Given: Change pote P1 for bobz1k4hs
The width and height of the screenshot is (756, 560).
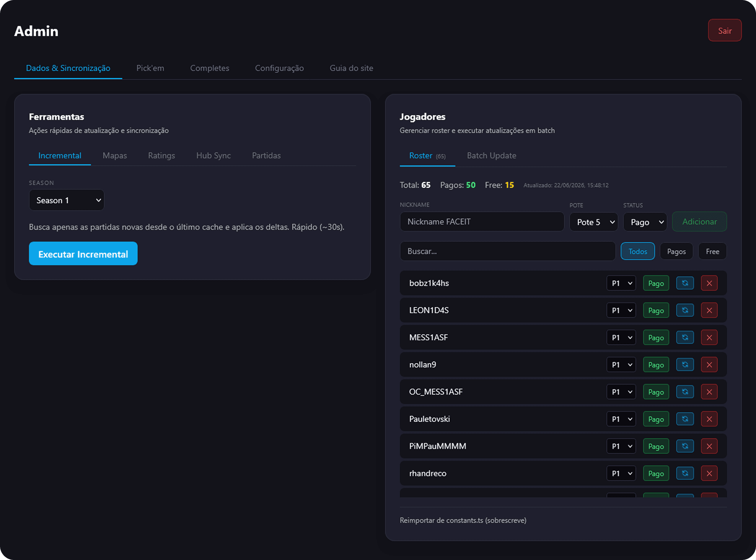Looking at the screenshot, I should (x=621, y=283).
